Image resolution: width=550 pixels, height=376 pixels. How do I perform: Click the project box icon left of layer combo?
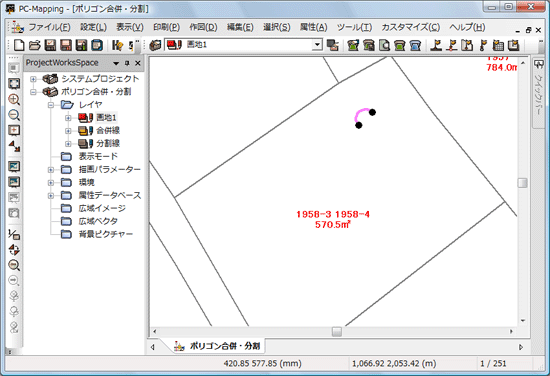pyautogui.click(x=155, y=45)
